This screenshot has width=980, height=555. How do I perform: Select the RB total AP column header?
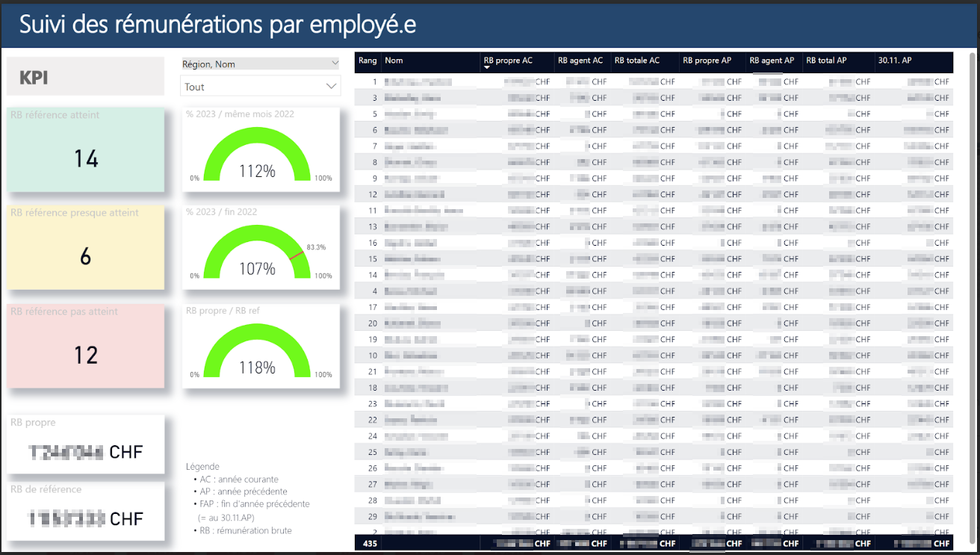click(826, 61)
